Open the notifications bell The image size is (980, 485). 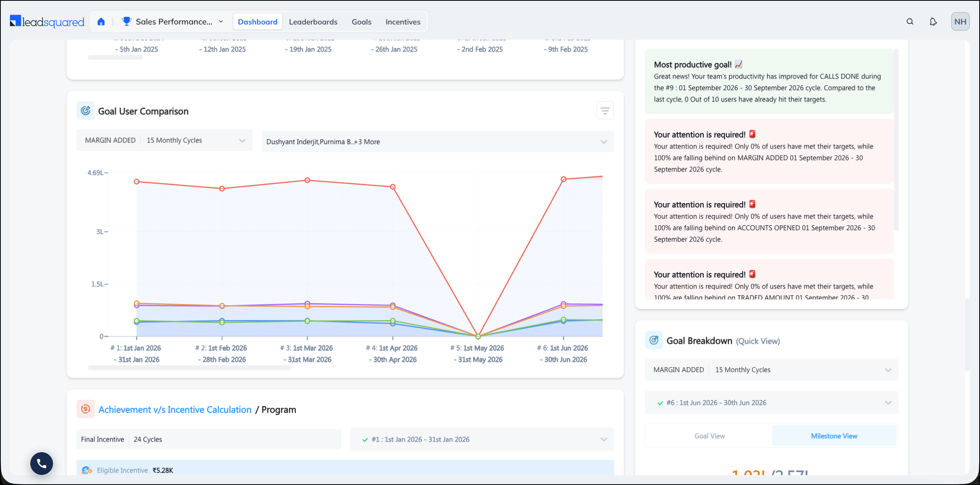coord(933,21)
